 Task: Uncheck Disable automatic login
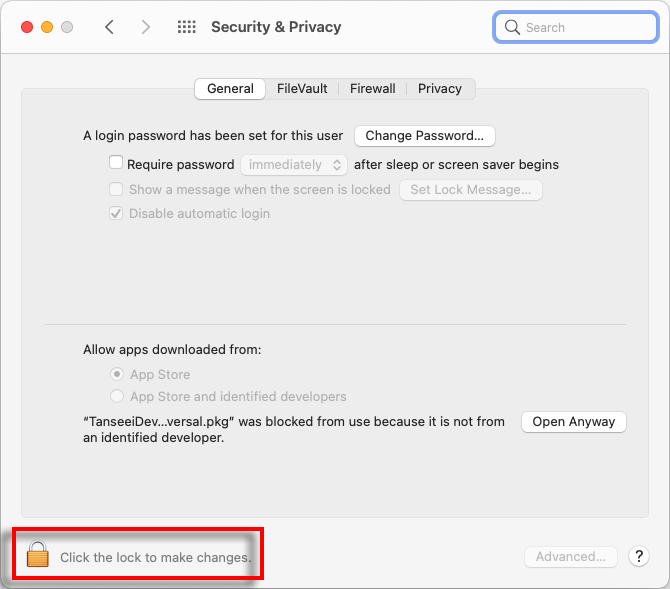116,213
